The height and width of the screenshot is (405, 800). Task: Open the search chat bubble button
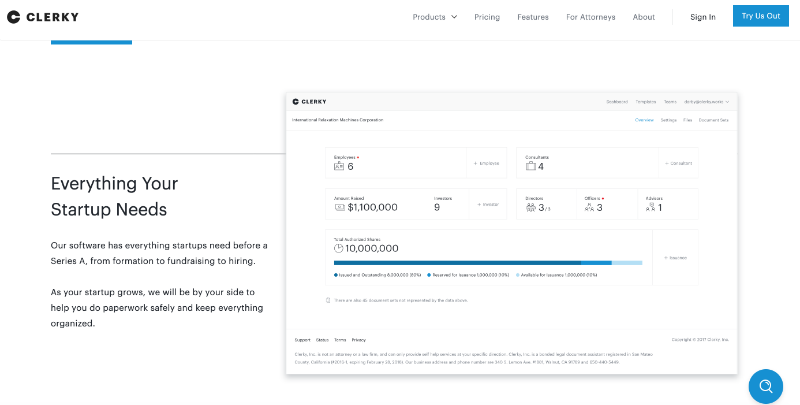coord(766,386)
